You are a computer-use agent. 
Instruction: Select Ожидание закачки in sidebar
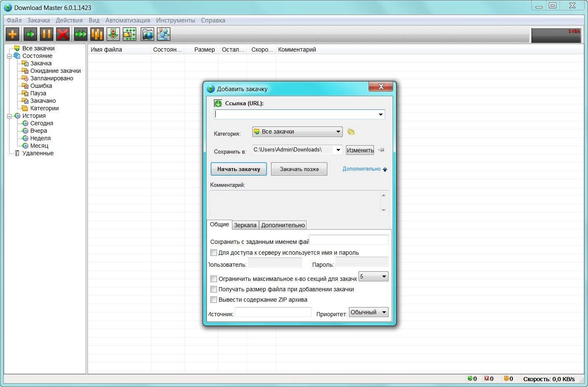(x=55, y=71)
